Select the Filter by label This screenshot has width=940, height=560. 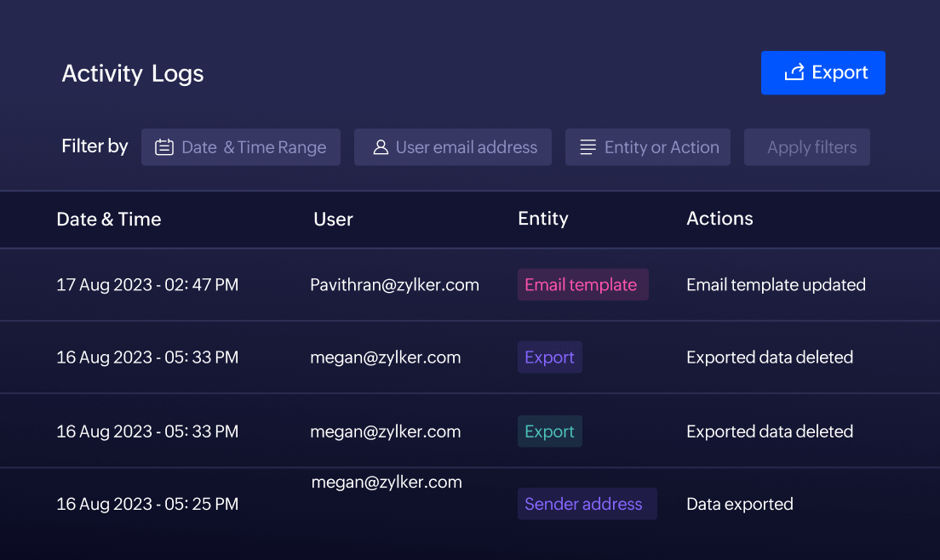click(95, 146)
